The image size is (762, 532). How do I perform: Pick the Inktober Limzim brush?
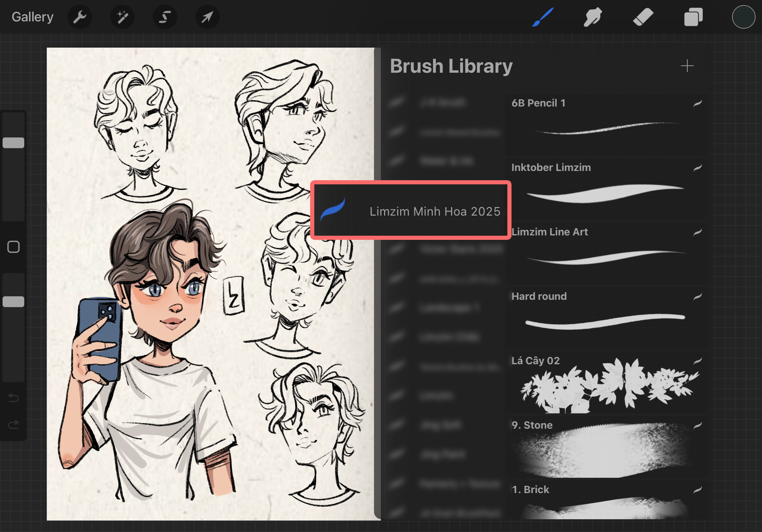pos(606,189)
